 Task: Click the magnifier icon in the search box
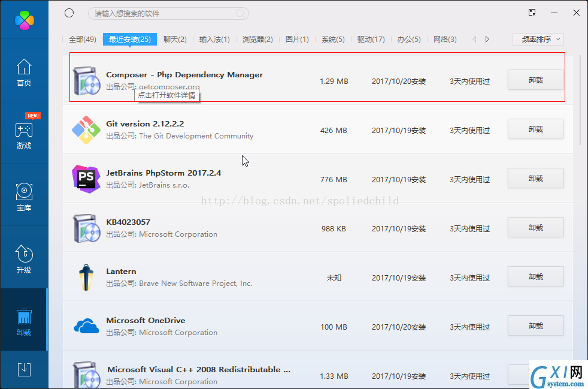coord(240,14)
